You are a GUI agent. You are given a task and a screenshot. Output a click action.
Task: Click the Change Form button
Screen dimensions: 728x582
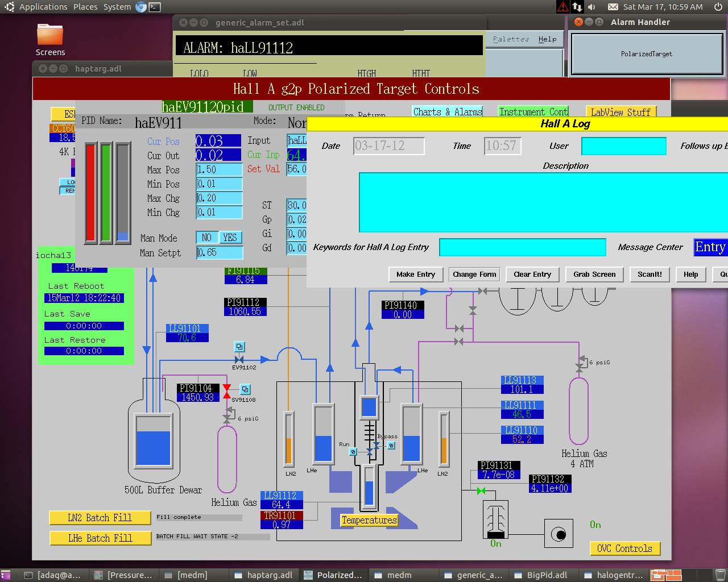474,275
